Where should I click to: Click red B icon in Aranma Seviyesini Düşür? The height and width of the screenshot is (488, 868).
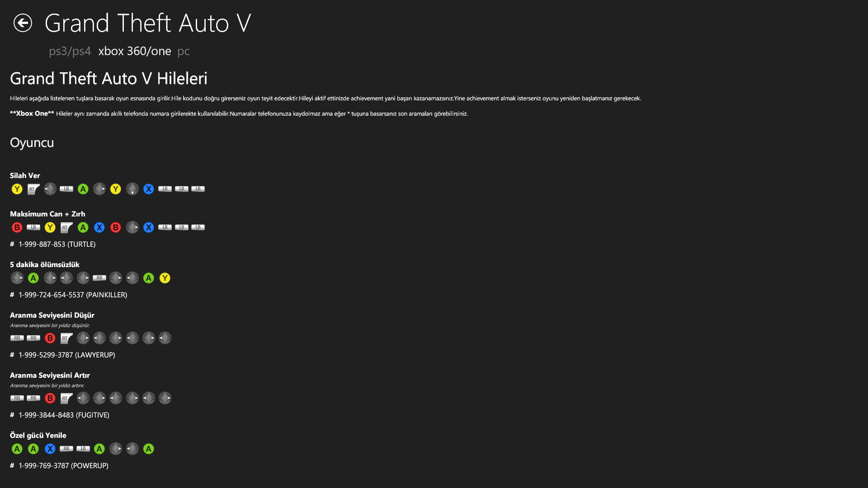(50, 338)
